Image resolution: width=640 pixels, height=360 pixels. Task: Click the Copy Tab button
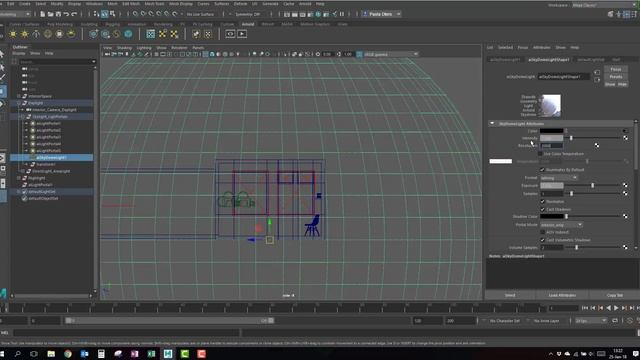click(x=614, y=295)
